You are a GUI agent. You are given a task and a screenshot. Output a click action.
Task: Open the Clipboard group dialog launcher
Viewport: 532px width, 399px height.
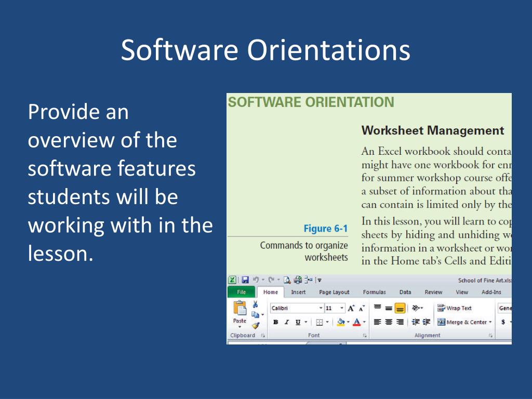click(263, 336)
